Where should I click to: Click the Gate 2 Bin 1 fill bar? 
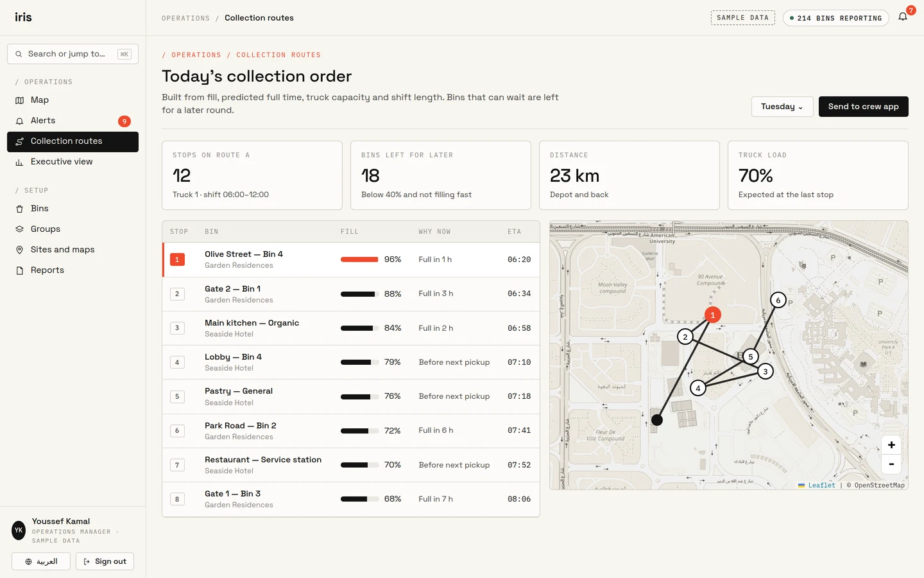pos(359,294)
